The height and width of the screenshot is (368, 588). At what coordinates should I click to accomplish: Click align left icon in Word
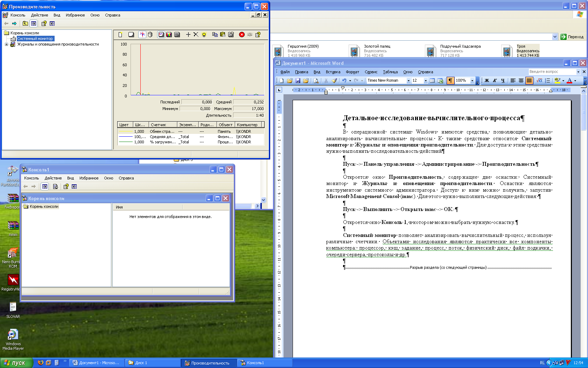(513, 81)
